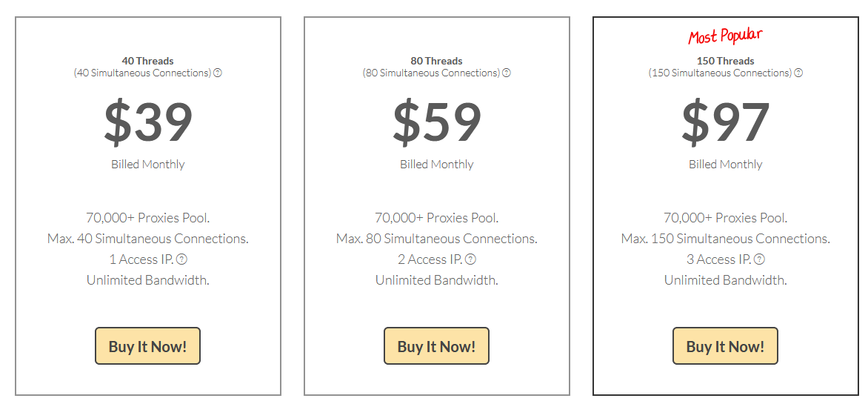The image size is (868, 404).
Task: Open the help tooltip next to 3 Access IP
Action: point(759,259)
